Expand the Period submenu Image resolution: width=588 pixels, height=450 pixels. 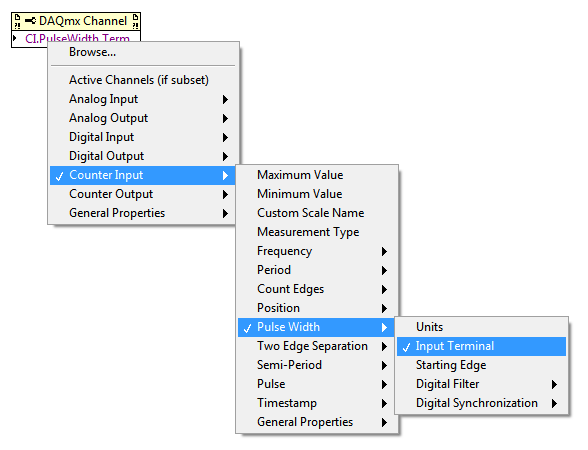tap(316, 270)
